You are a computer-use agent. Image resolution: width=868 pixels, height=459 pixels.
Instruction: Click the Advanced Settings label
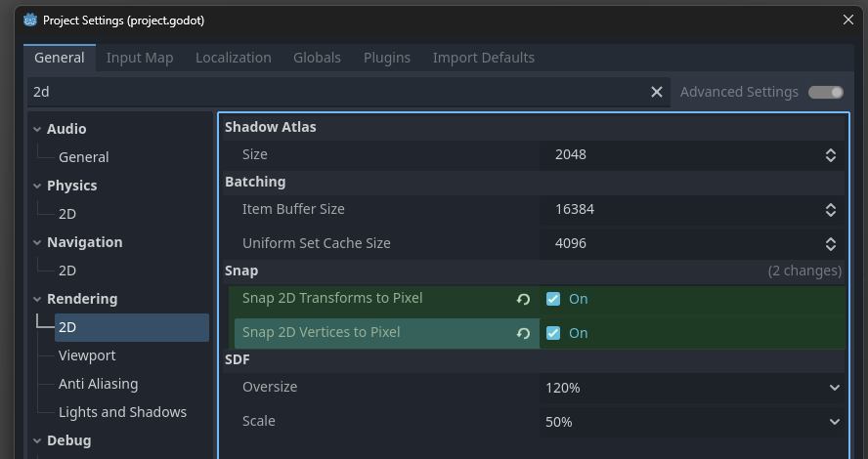click(739, 93)
